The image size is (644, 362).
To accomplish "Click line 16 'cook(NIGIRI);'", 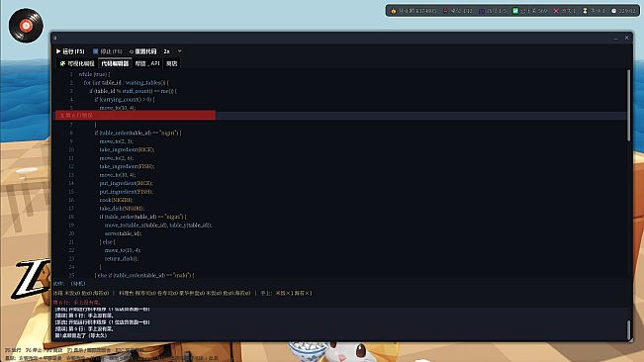I will tap(116, 200).
